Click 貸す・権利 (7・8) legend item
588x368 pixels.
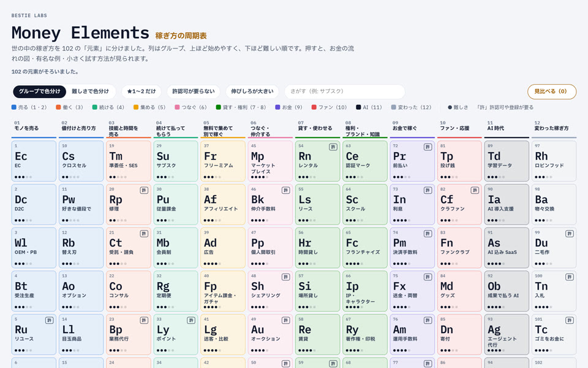[x=241, y=107]
